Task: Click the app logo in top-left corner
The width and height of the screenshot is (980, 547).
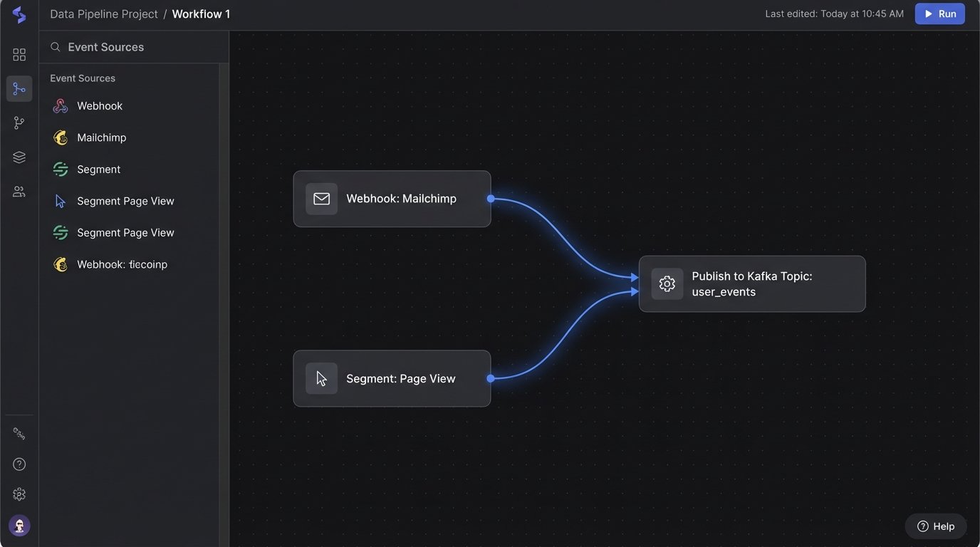Action: coord(19,15)
